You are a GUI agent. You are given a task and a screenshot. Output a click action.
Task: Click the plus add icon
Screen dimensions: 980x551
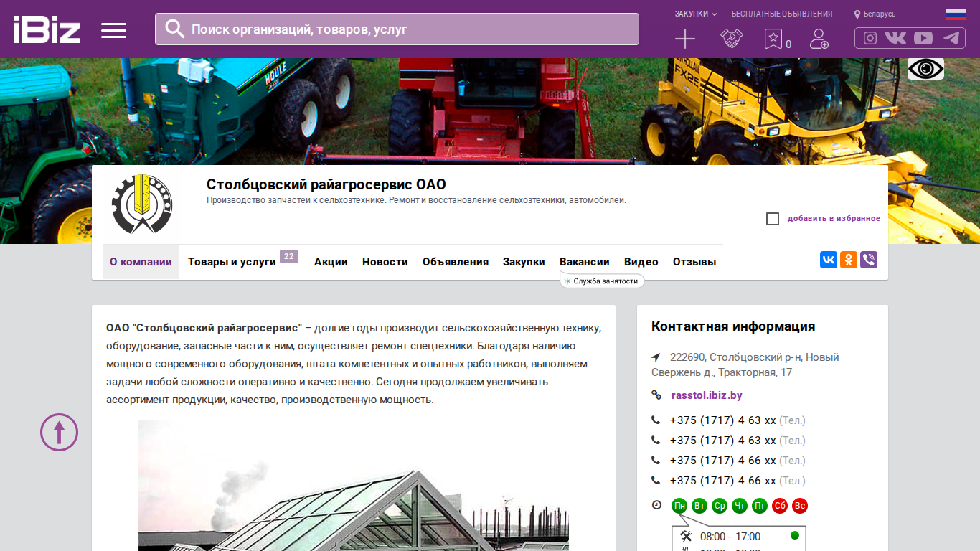pos(685,39)
